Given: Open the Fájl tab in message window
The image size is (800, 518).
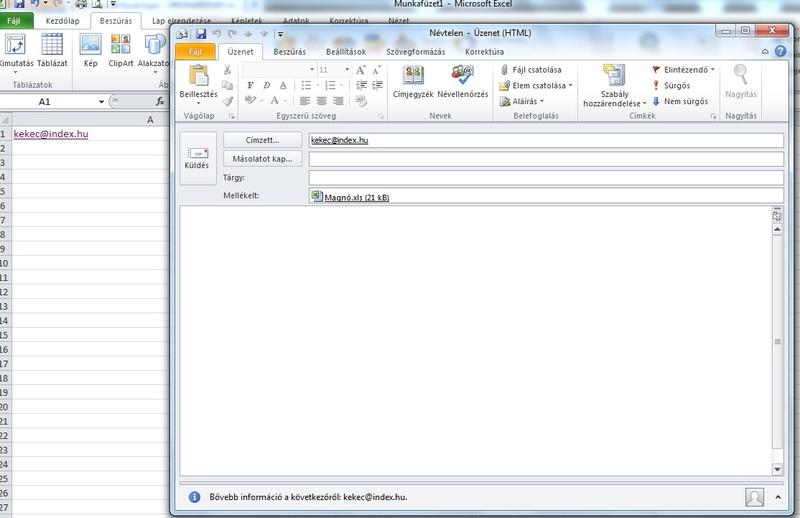Looking at the screenshot, I should [195, 52].
